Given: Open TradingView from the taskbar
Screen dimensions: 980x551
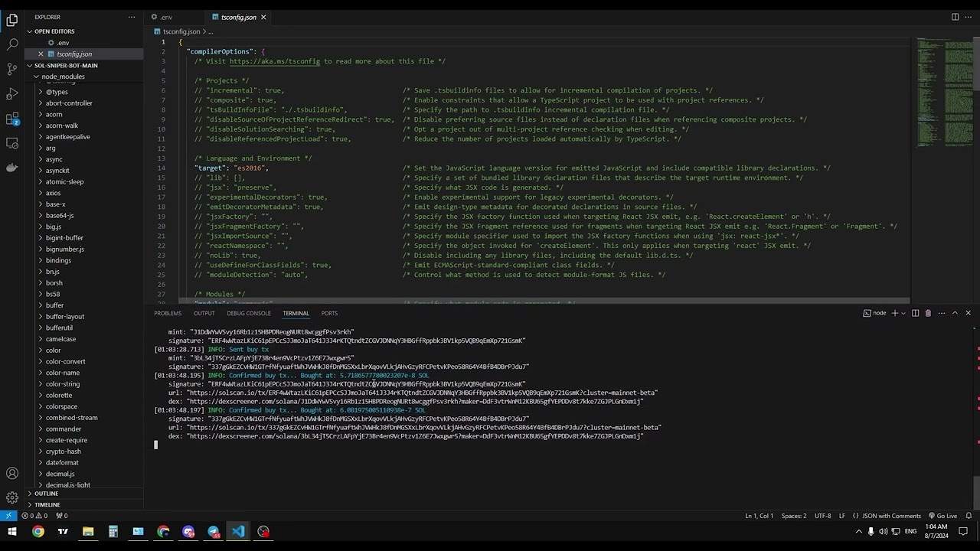Looking at the screenshot, I should pyautogui.click(x=63, y=532).
